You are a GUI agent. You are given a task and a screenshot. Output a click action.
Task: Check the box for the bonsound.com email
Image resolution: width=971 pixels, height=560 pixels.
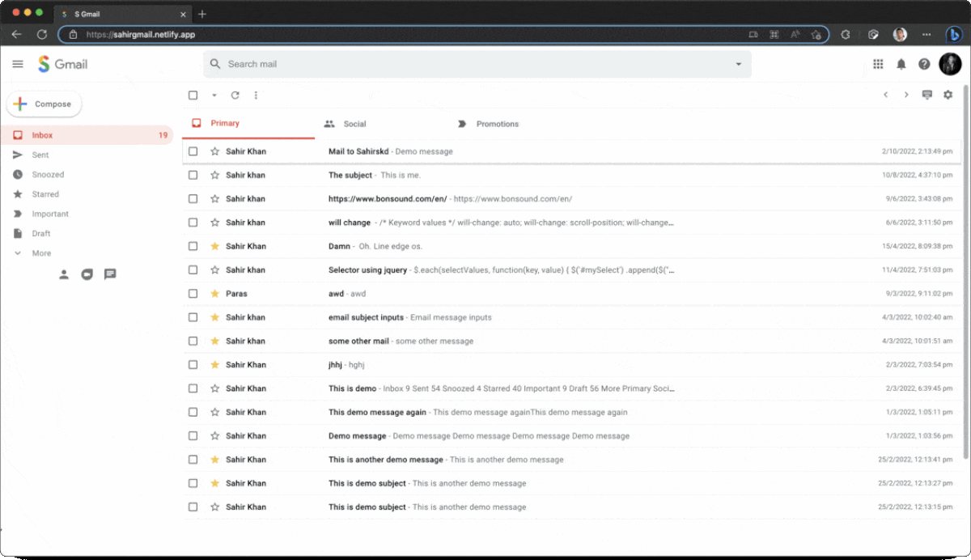click(193, 198)
